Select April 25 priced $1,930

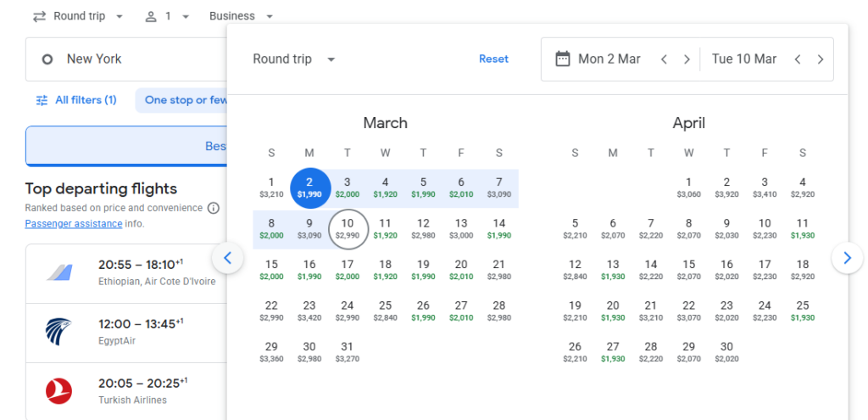(802, 311)
